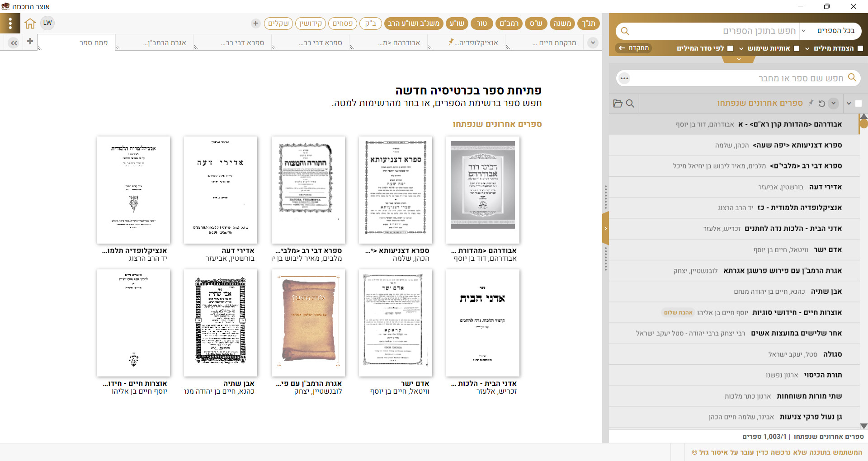Click the רמב"ם shortcut button

[509, 24]
